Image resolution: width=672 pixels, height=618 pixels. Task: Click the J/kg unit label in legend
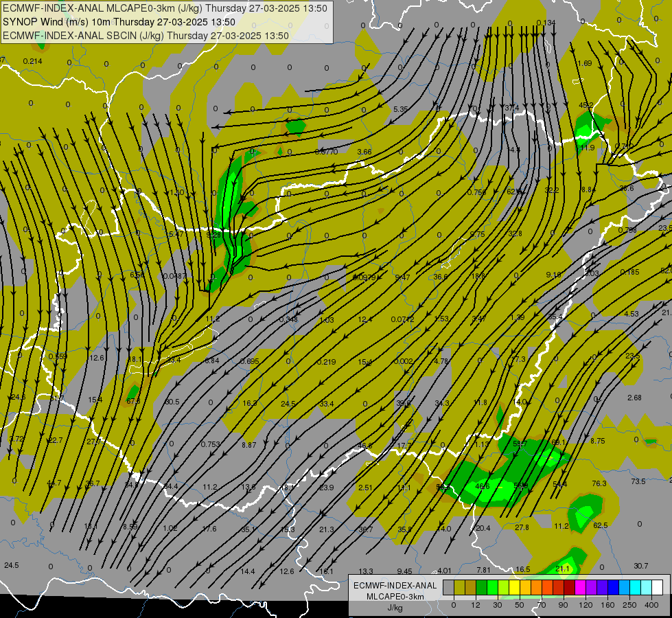coord(395,608)
